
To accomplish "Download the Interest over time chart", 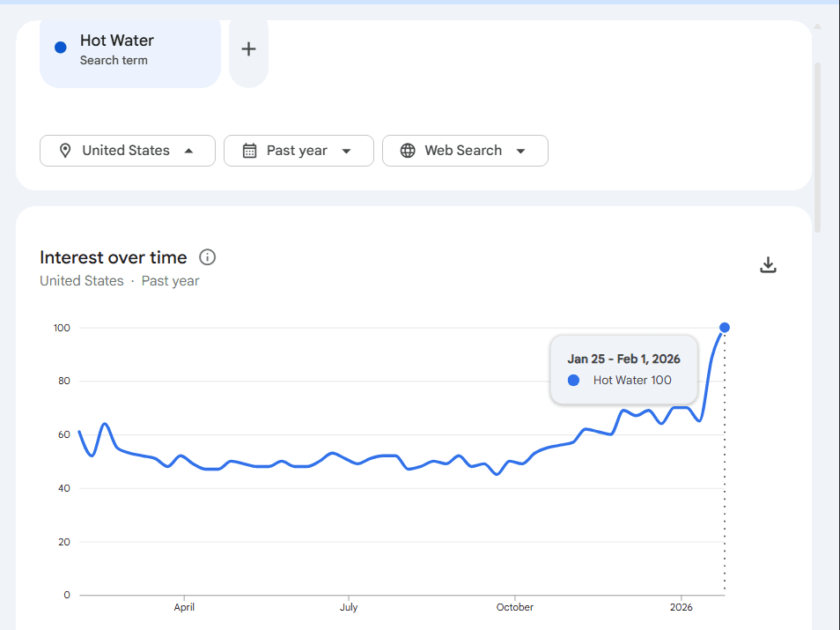I will [768, 265].
